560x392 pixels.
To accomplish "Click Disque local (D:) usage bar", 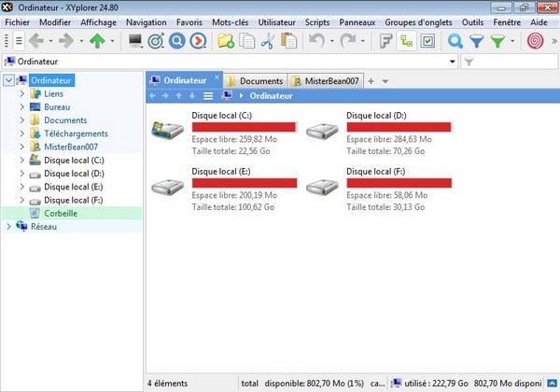I will tap(399, 127).
